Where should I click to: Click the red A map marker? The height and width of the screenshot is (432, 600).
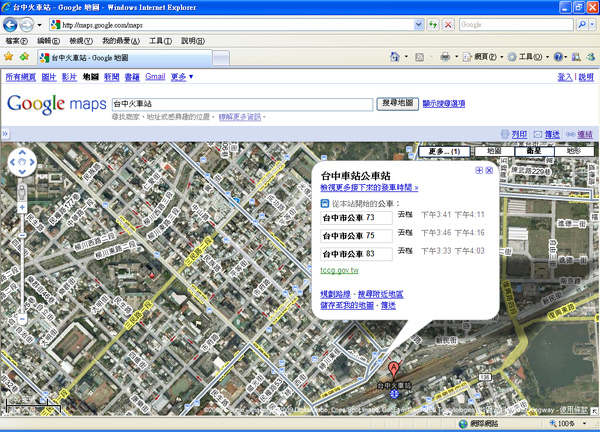click(393, 371)
